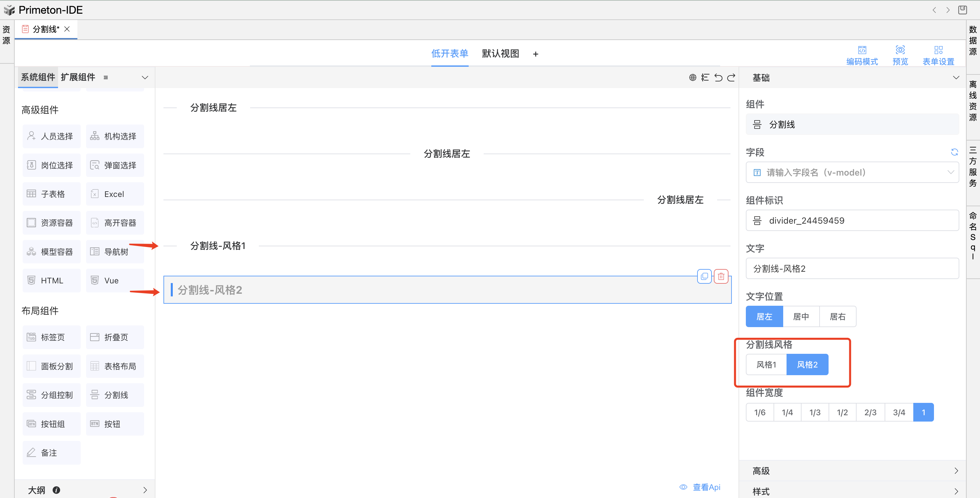The image size is (980, 498).
Task: Click the copy icon on selected divider
Action: (704, 276)
